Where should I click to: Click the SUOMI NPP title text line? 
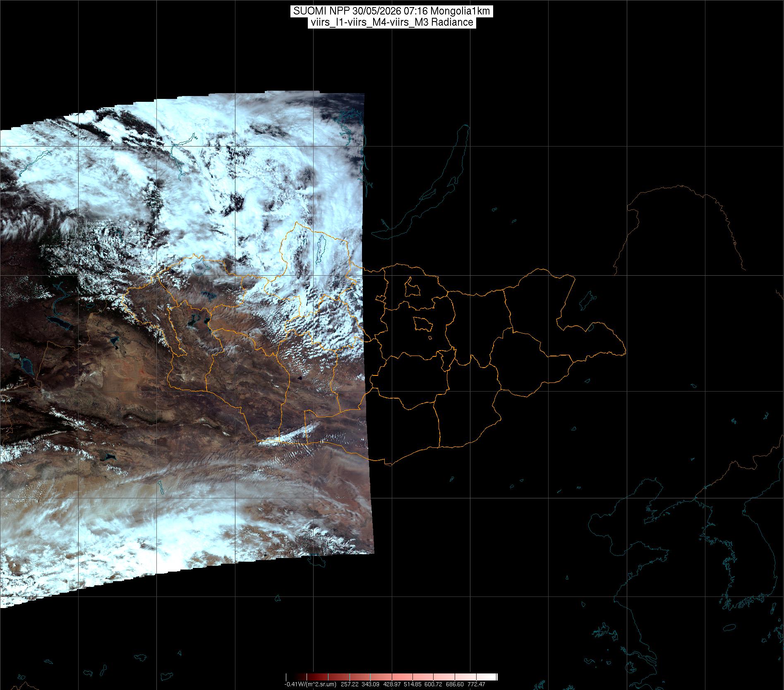(392, 11)
